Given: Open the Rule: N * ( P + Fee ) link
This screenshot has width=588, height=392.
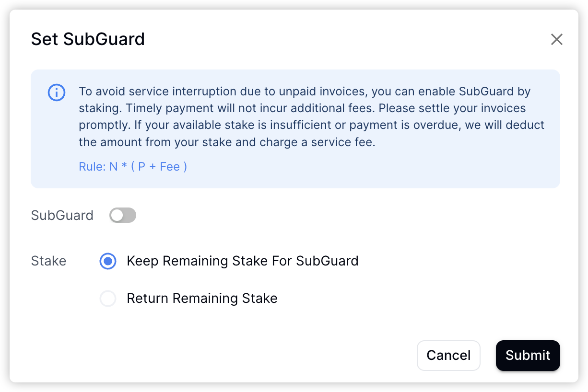Looking at the screenshot, I should (x=133, y=167).
